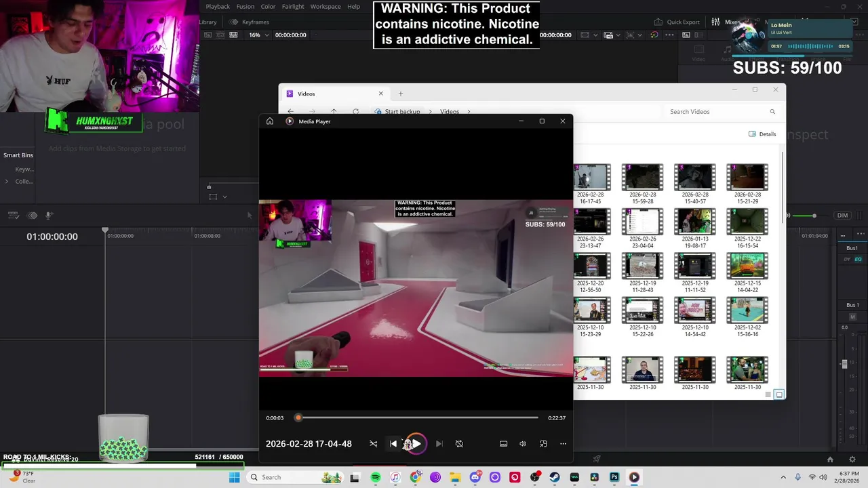Screen dimensions: 868x488
Task: Click the 01:00:00:00 timeline timecode
Action: pyautogui.click(x=52, y=237)
